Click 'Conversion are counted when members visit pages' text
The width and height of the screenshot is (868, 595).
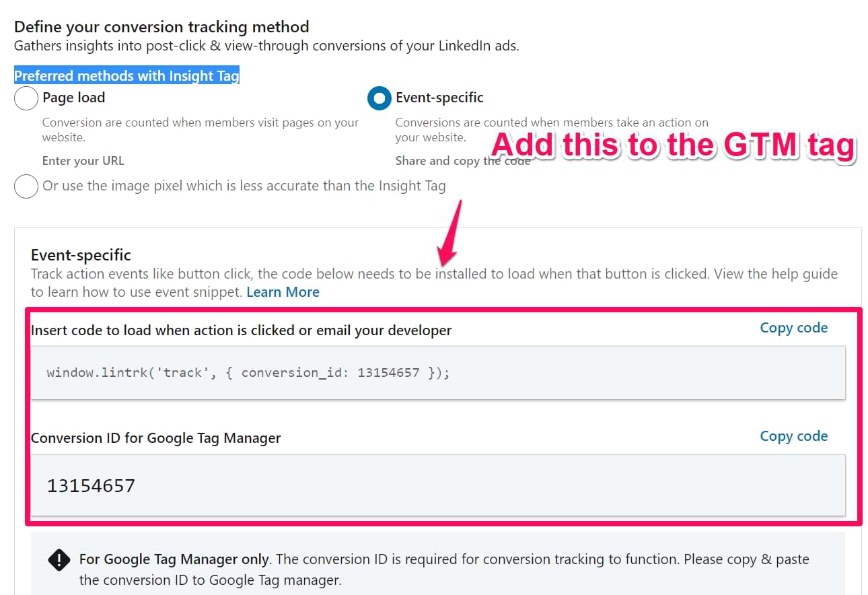(201, 130)
